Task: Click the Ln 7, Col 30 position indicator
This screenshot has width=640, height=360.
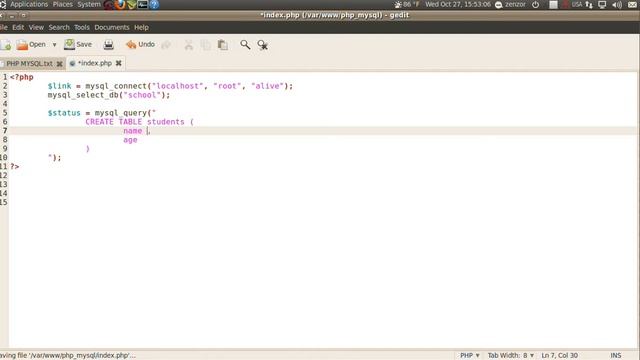Action: (560, 356)
